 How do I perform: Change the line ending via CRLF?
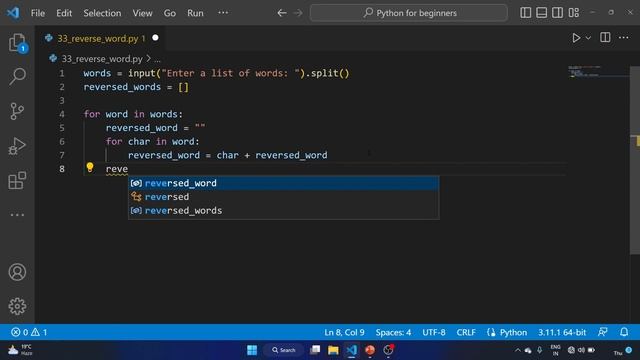pos(466,332)
